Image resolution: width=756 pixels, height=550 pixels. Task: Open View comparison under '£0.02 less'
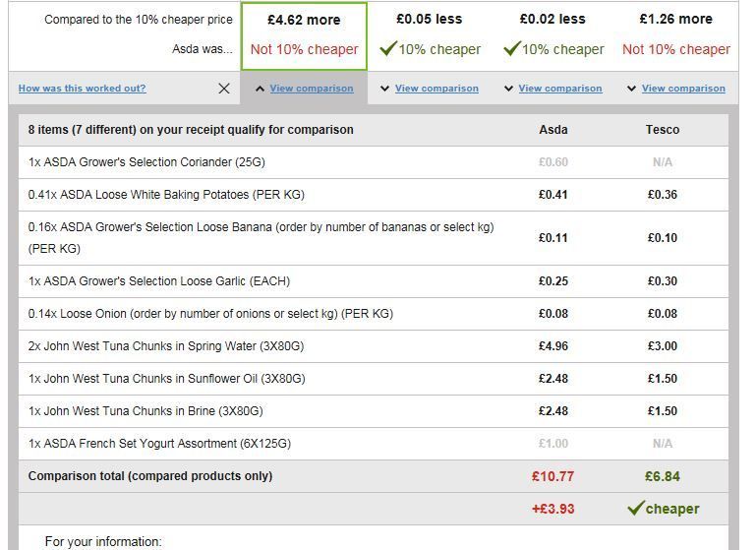tap(560, 89)
